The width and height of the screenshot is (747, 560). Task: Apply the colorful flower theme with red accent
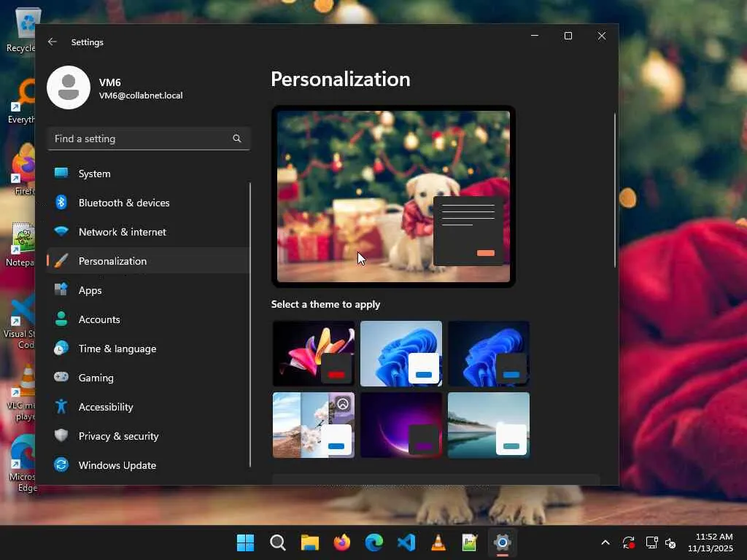(x=314, y=354)
